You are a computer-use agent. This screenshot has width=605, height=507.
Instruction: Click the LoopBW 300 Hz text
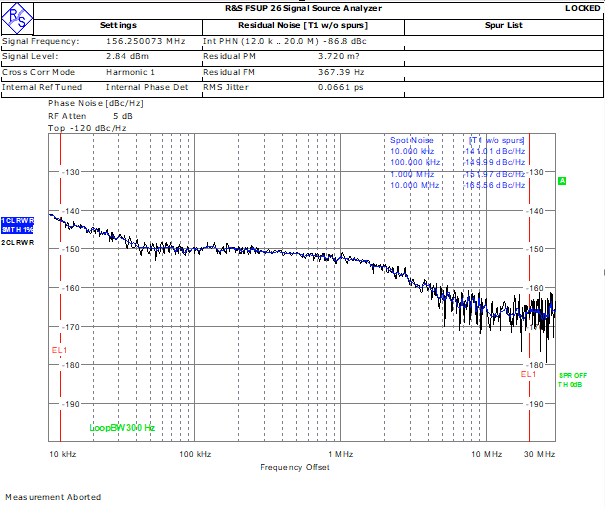122,428
